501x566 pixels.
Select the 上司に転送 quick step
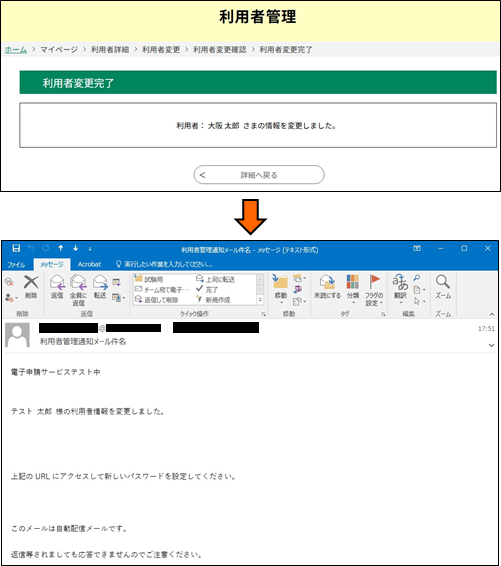click(x=215, y=279)
